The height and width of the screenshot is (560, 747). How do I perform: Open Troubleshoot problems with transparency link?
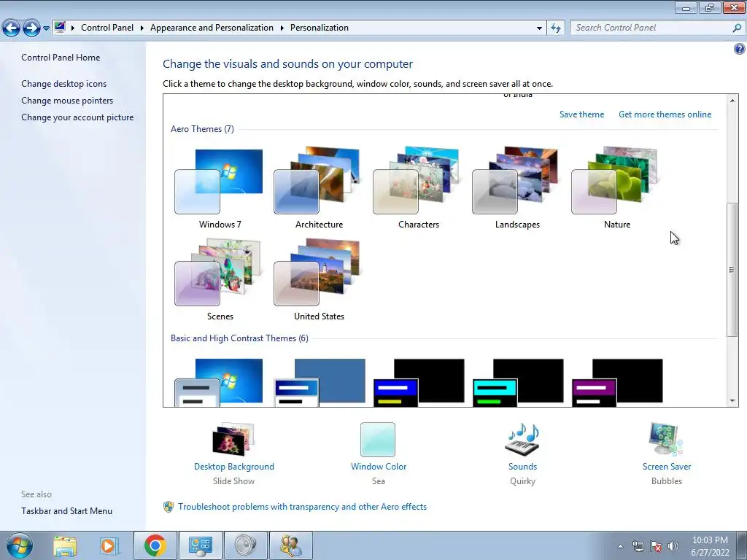tap(302, 507)
